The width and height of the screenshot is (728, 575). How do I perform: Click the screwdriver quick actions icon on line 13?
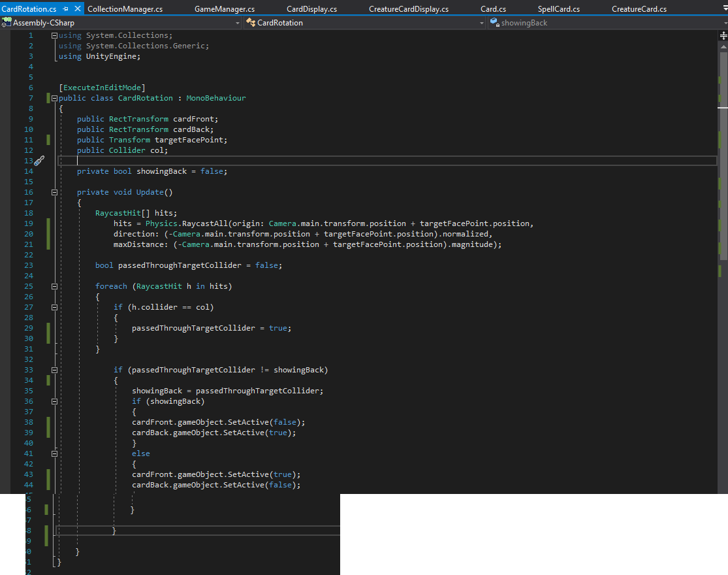[39, 161]
